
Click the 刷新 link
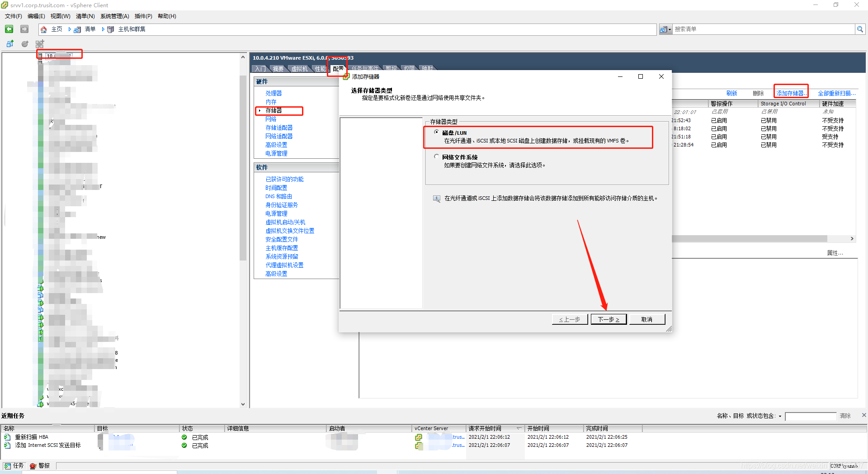coord(731,93)
